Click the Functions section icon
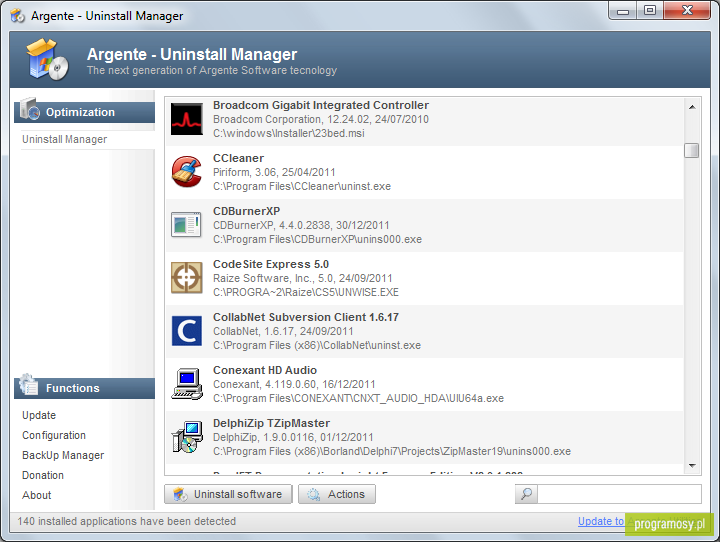 point(29,385)
